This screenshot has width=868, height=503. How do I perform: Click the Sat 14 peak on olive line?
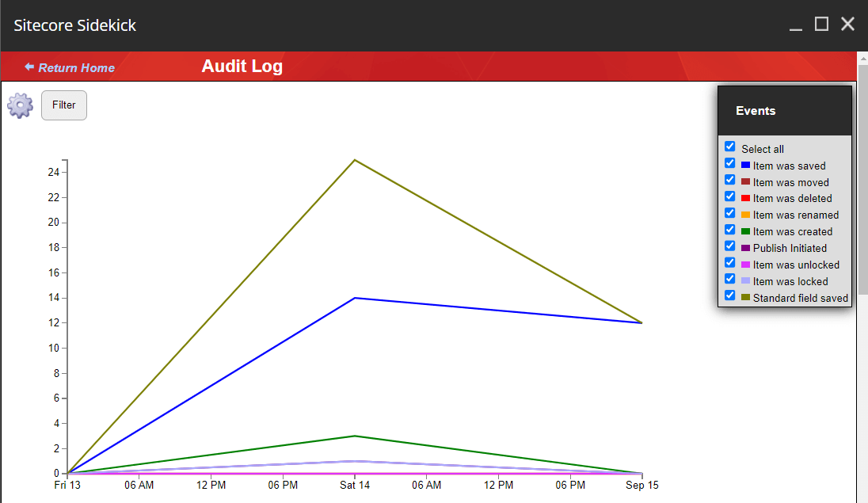[355, 160]
